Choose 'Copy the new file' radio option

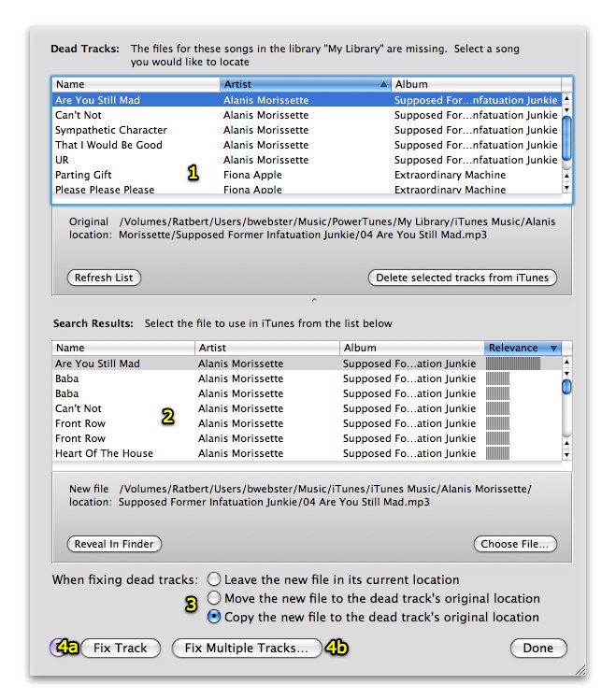point(215,617)
